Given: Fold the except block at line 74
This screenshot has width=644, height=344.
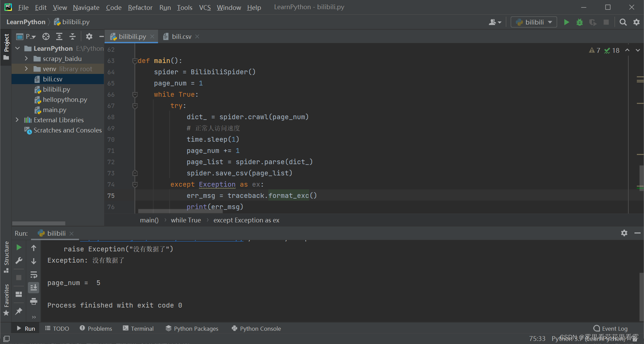Looking at the screenshot, I should [x=135, y=185].
